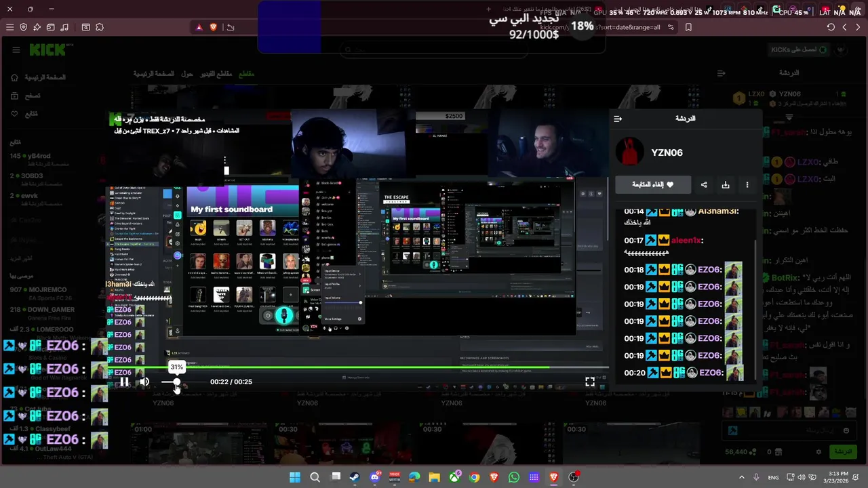Open the About tab on channel page
The image size is (868, 488).
[187, 73]
